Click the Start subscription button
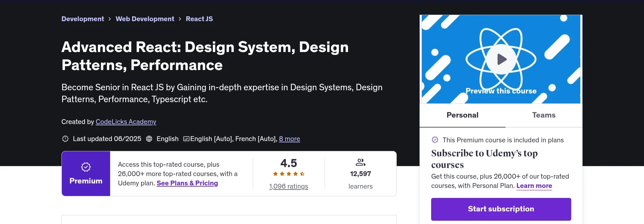 (501, 209)
